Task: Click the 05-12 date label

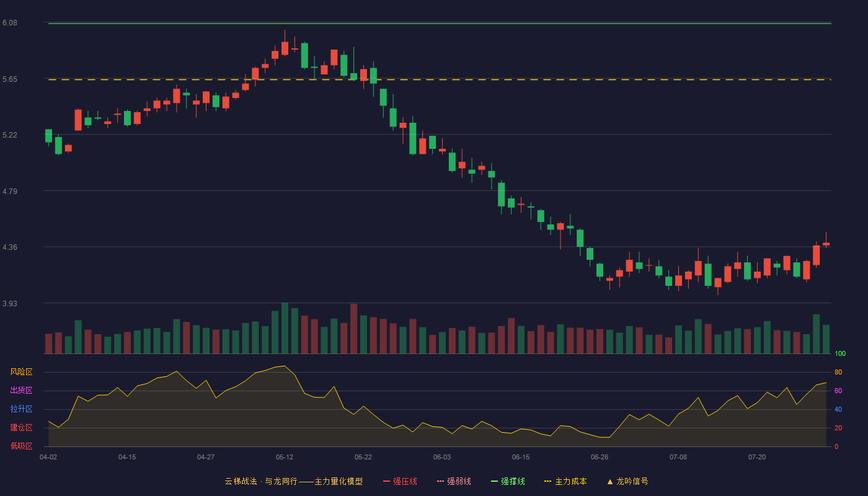Action: [285, 457]
